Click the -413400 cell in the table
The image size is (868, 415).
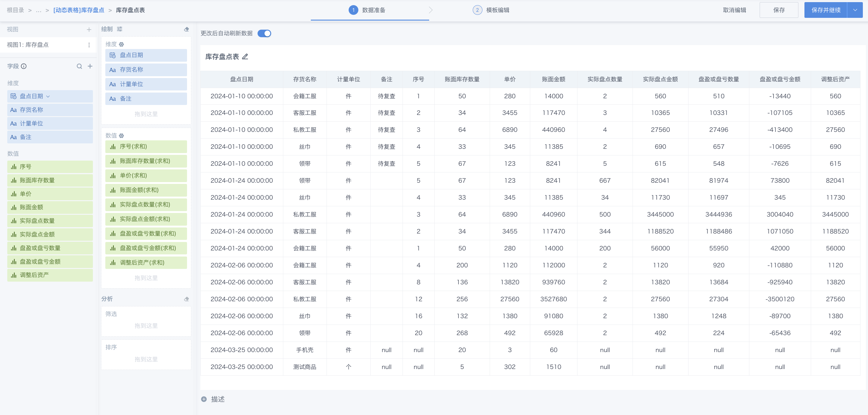780,130
